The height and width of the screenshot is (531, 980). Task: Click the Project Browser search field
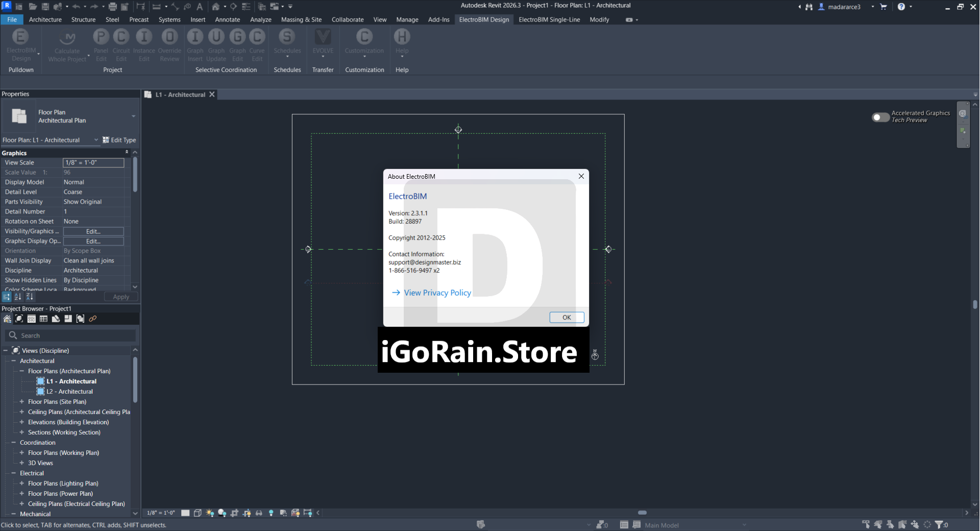click(x=70, y=335)
